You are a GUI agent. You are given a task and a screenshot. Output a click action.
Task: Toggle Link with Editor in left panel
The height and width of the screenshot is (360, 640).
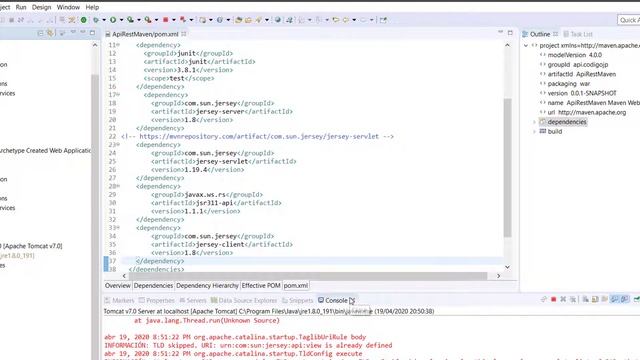point(50,33)
